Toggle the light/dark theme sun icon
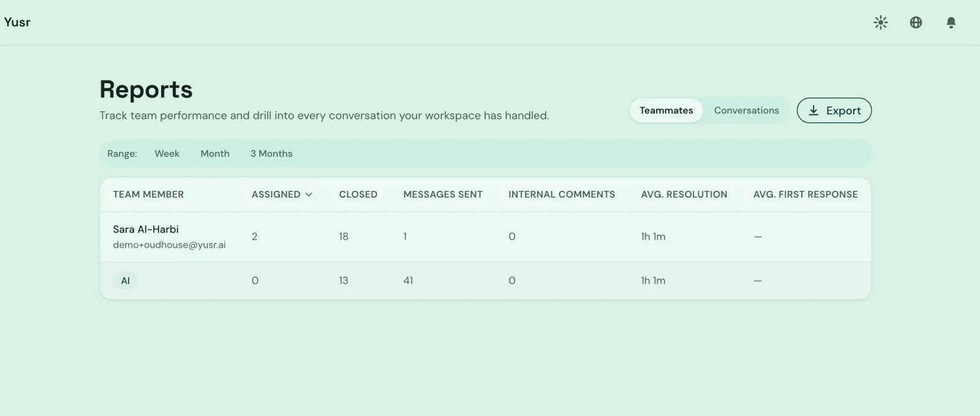Screen dimensions: 980x416 coord(881,23)
